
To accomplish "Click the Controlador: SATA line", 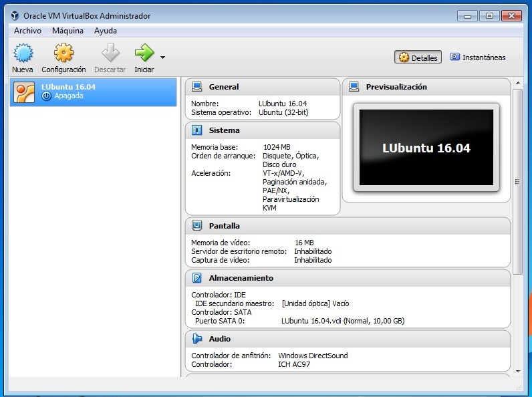I will click(x=221, y=312).
